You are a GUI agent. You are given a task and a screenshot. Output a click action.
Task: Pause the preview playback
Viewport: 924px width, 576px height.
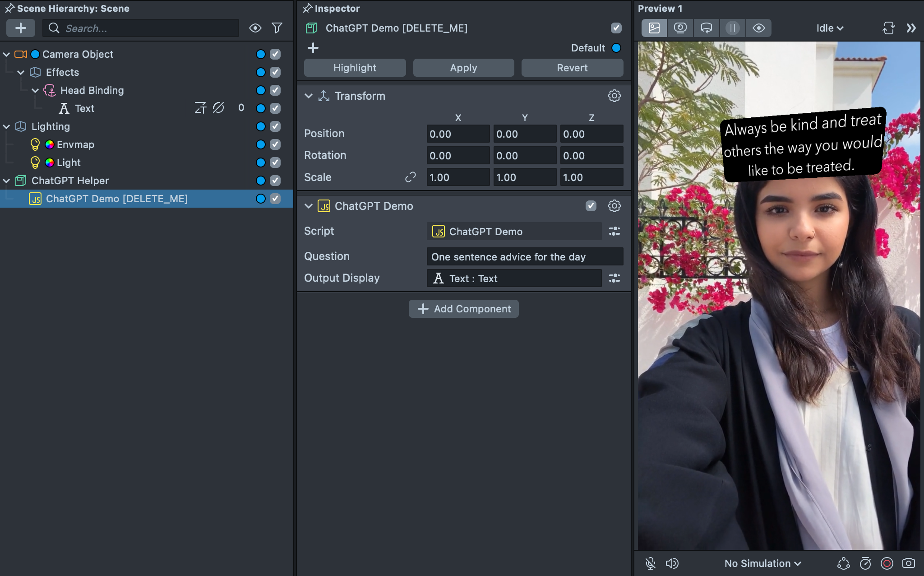(x=732, y=28)
